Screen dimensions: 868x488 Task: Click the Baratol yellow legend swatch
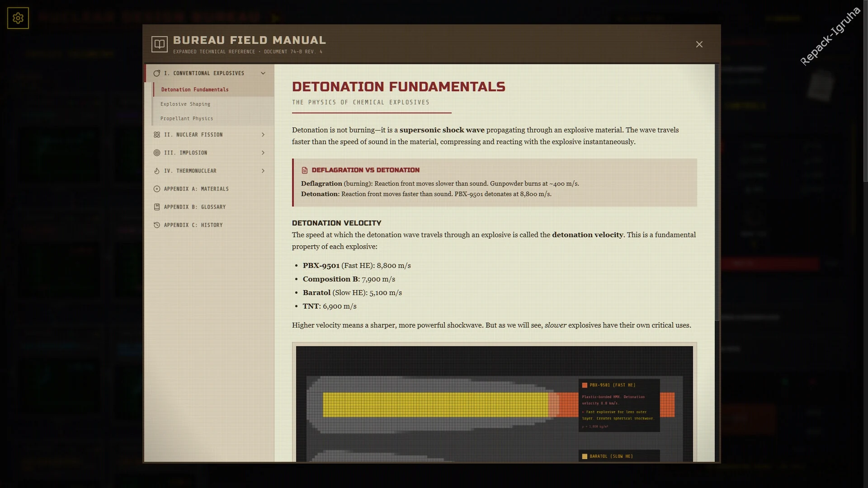coord(585,456)
